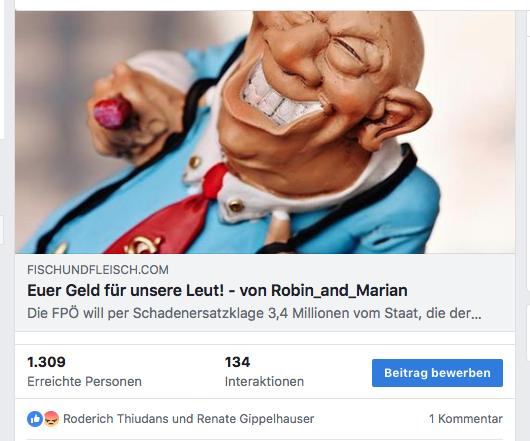This screenshot has width=530, height=441.
Task: Click the 134 interactions count
Action: click(x=237, y=362)
